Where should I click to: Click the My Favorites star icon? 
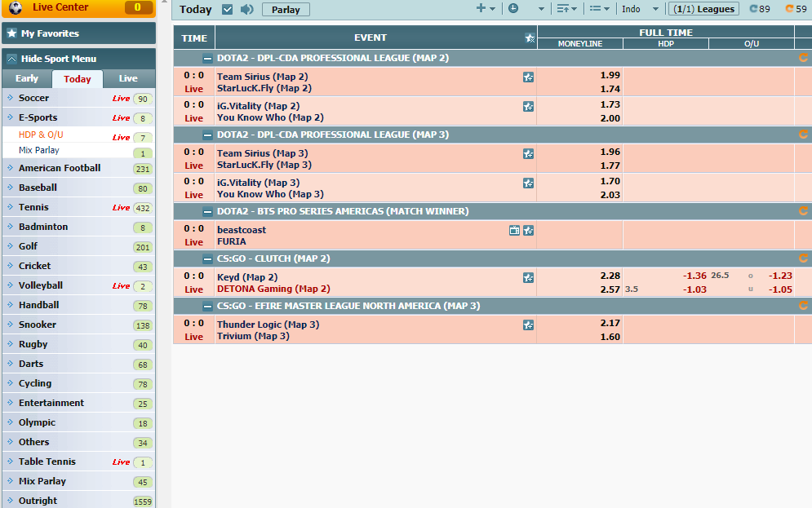[x=12, y=33]
